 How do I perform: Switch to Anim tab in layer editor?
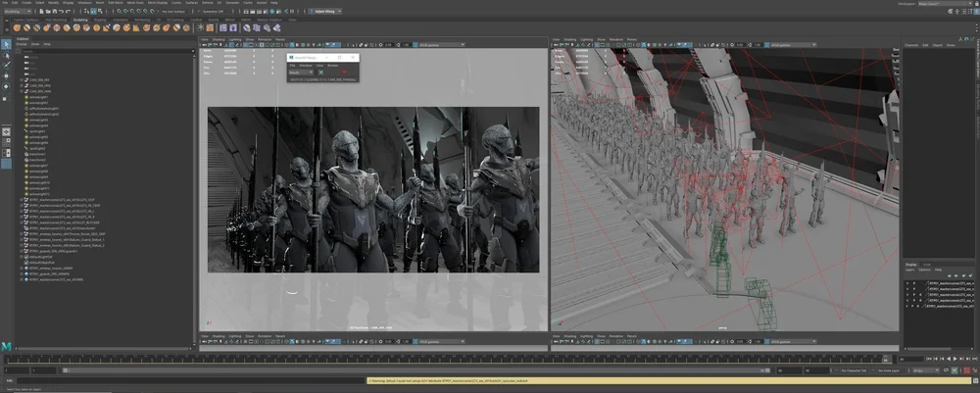[x=927, y=265]
